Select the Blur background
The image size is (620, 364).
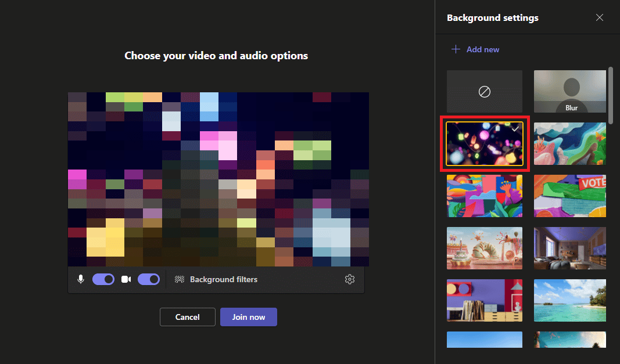570,91
